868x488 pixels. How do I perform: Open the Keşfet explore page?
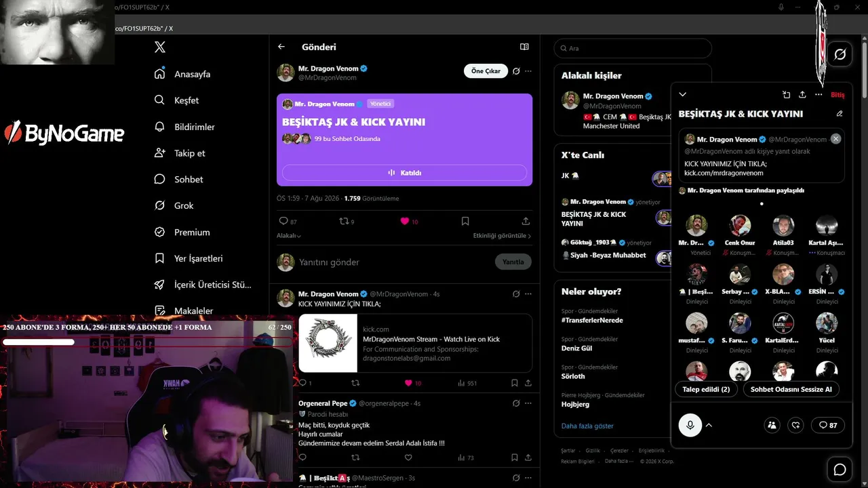(177, 100)
